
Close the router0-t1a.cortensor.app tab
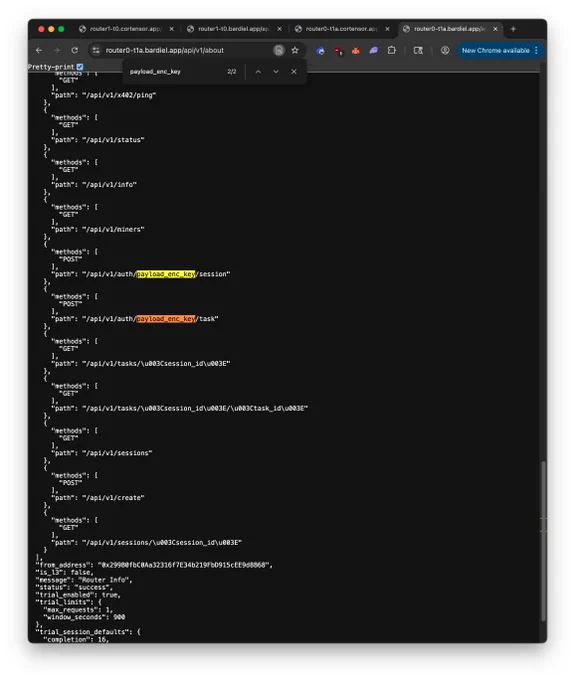[387, 29]
